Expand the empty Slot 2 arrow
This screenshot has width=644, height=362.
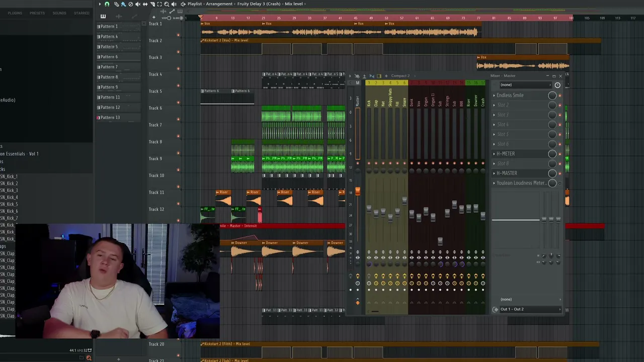coord(494,105)
